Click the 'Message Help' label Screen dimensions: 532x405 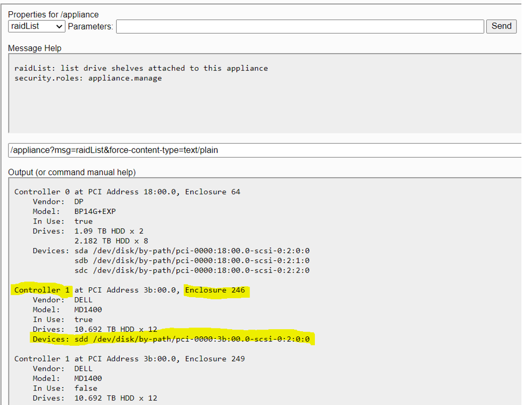[35, 48]
